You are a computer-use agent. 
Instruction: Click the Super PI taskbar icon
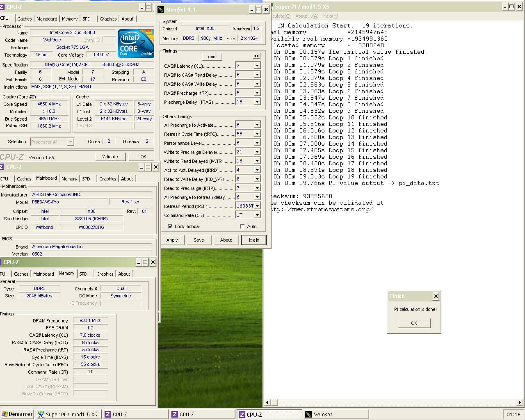[41, 414]
